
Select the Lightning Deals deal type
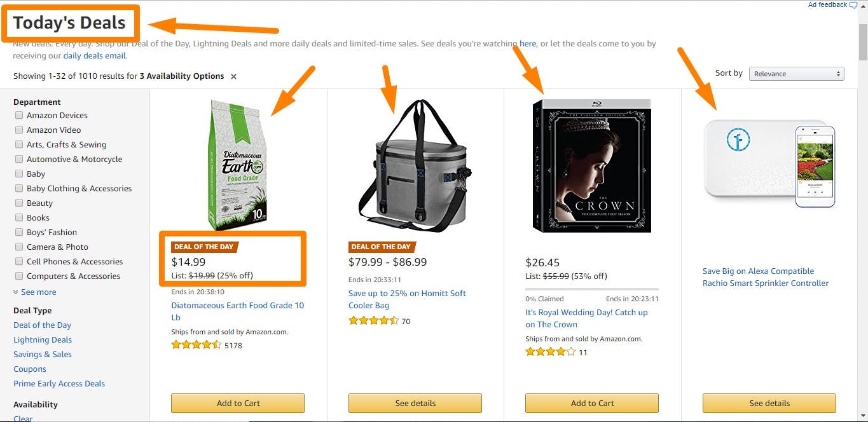(42, 339)
